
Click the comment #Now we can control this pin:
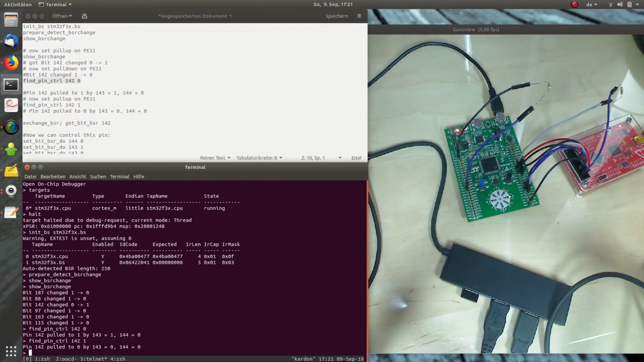pyautogui.click(x=66, y=135)
